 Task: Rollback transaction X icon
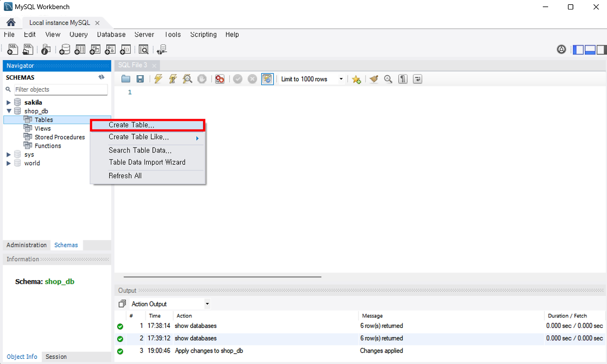coord(252,79)
